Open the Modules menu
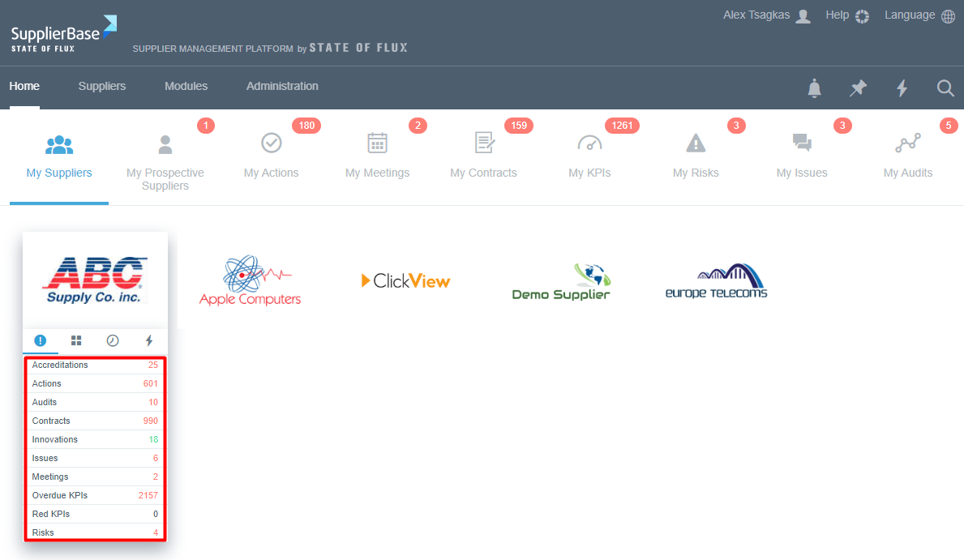The width and height of the screenshot is (964, 560). click(x=186, y=86)
